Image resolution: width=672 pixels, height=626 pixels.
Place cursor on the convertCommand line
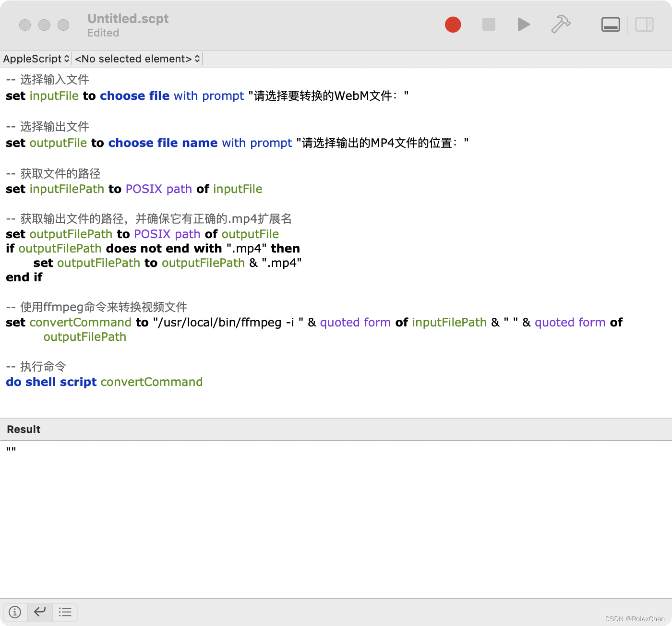(x=79, y=322)
